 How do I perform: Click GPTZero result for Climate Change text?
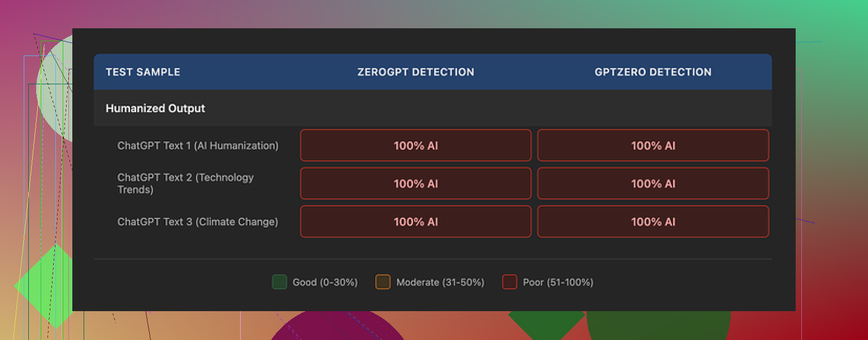653,222
